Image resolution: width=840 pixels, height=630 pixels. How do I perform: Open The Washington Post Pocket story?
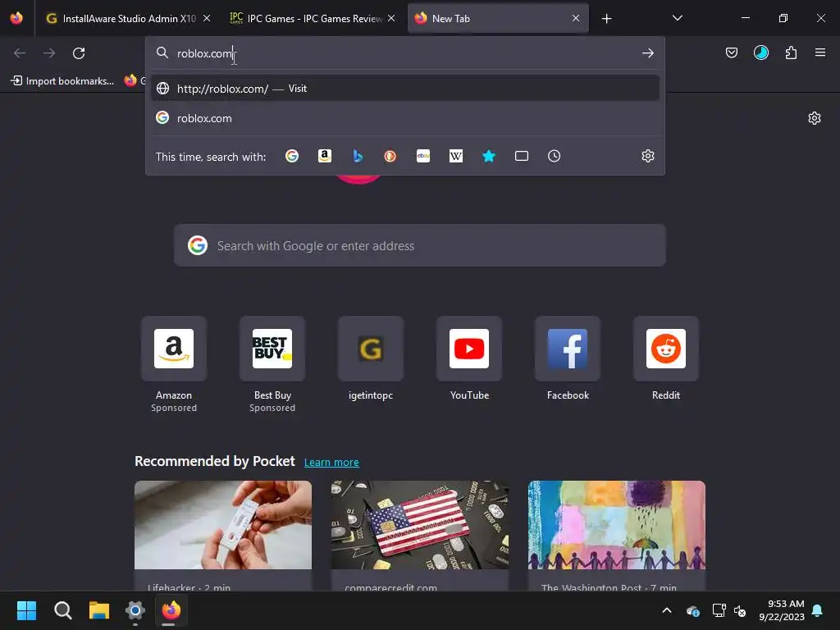pyautogui.click(x=617, y=536)
